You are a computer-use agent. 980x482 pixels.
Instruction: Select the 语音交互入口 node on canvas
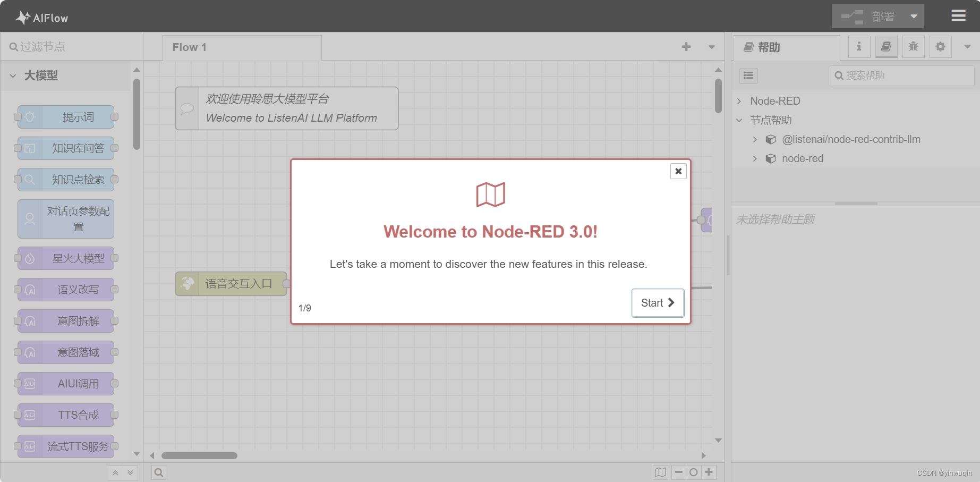pos(231,284)
